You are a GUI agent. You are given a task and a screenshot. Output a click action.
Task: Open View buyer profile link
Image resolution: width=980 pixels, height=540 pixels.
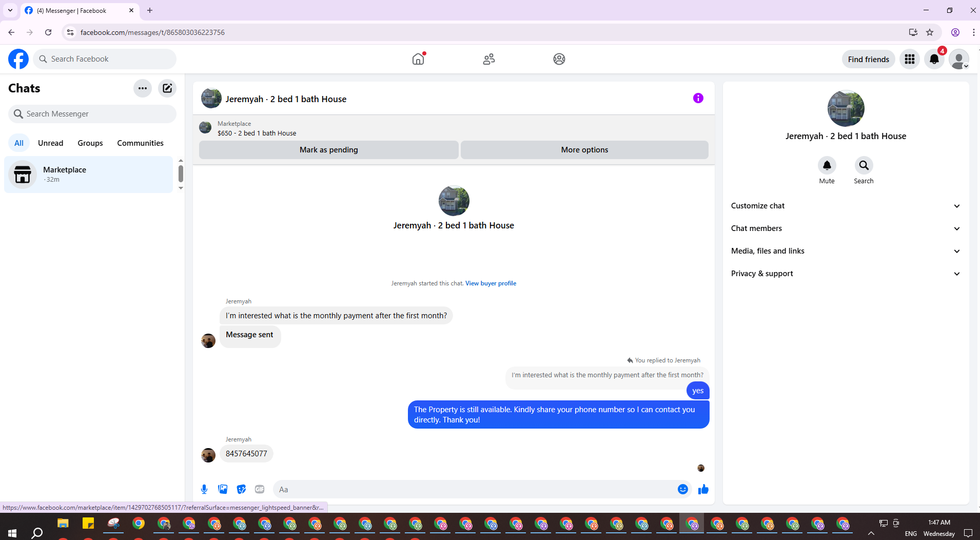(491, 283)
